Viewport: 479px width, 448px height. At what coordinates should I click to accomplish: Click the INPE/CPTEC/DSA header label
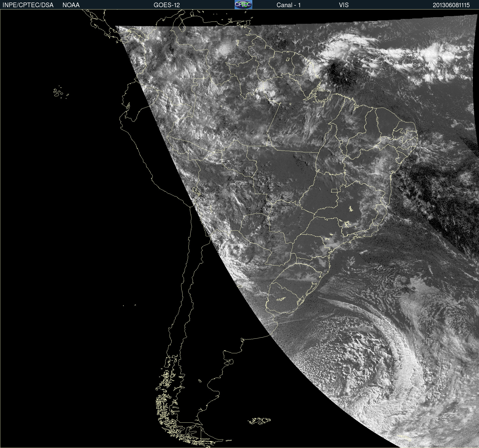point(28,5)
